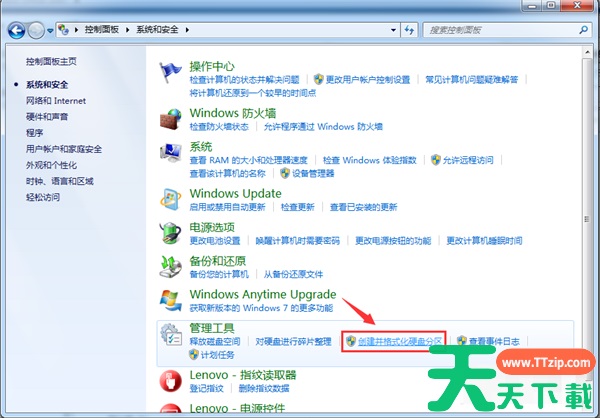Open 时钟、语言和区域 category
The image size is (600, 418).
coord(60,181)
